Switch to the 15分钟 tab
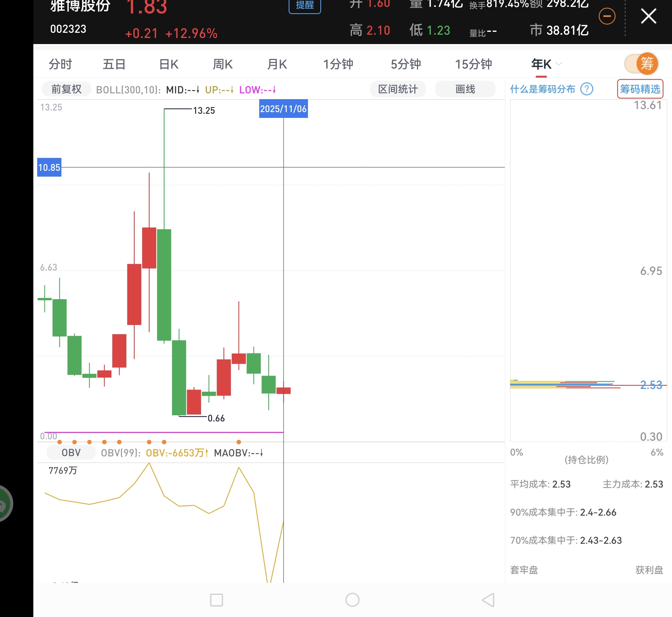This screenshot has height=617, width=672. coord(473,64)
